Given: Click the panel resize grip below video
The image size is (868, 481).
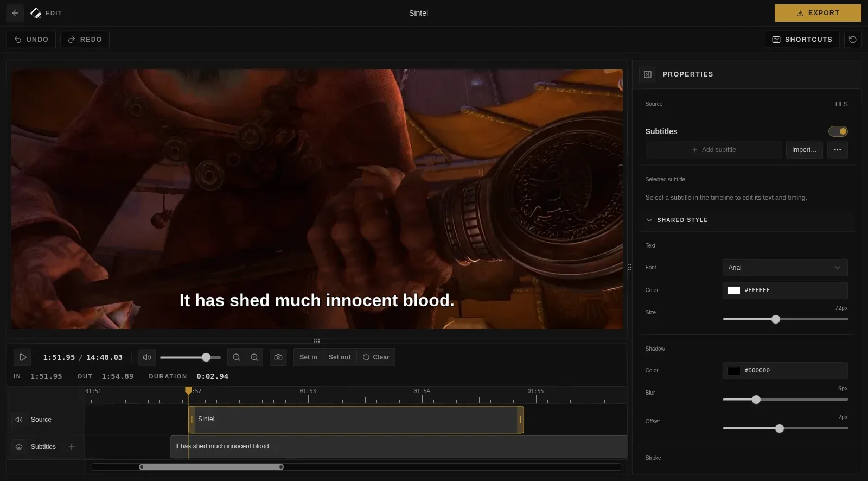Looking at the screenshot, I should pyautogui.click(x=317, y=341).
